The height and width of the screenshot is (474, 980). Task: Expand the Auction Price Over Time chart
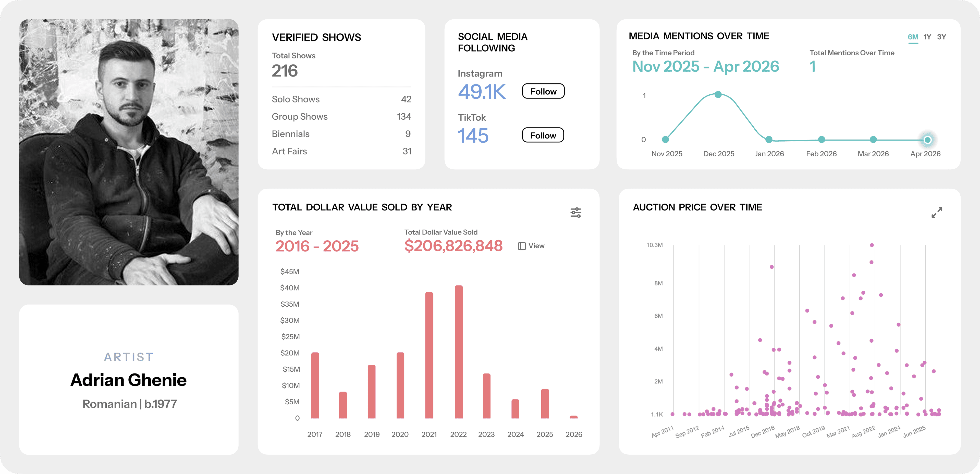[937, 212]
